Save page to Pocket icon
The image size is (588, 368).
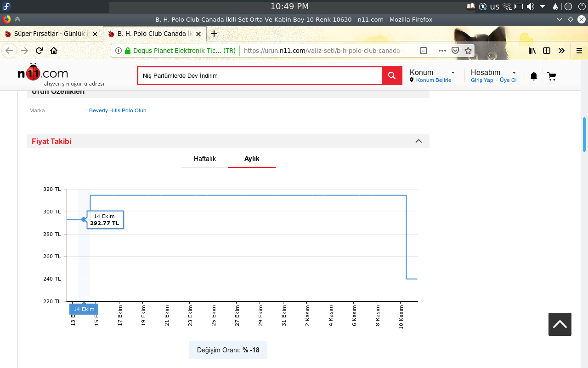pyautogui.click(x=455, y=51)
